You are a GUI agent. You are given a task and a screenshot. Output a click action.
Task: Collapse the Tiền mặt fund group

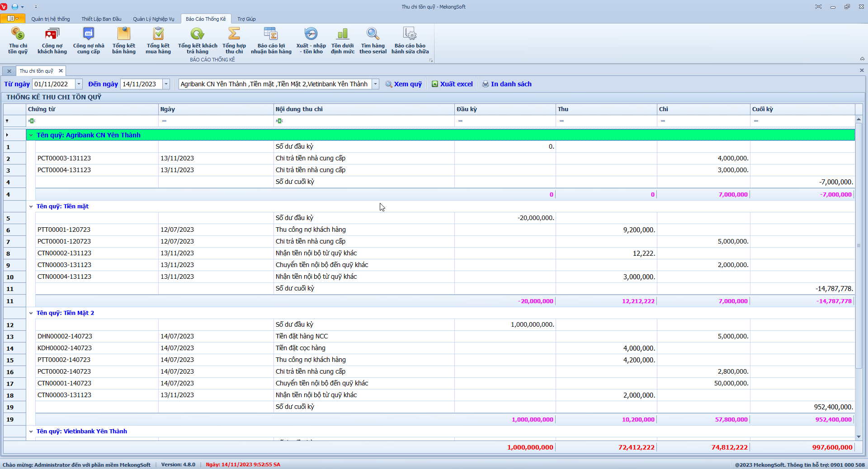point(31,206)
